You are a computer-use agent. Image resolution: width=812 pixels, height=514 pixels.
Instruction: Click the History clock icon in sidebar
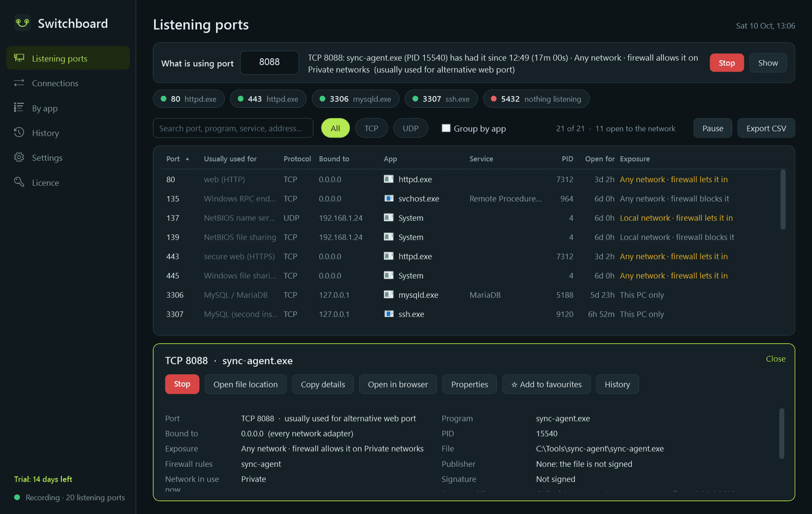coord(19,132)
